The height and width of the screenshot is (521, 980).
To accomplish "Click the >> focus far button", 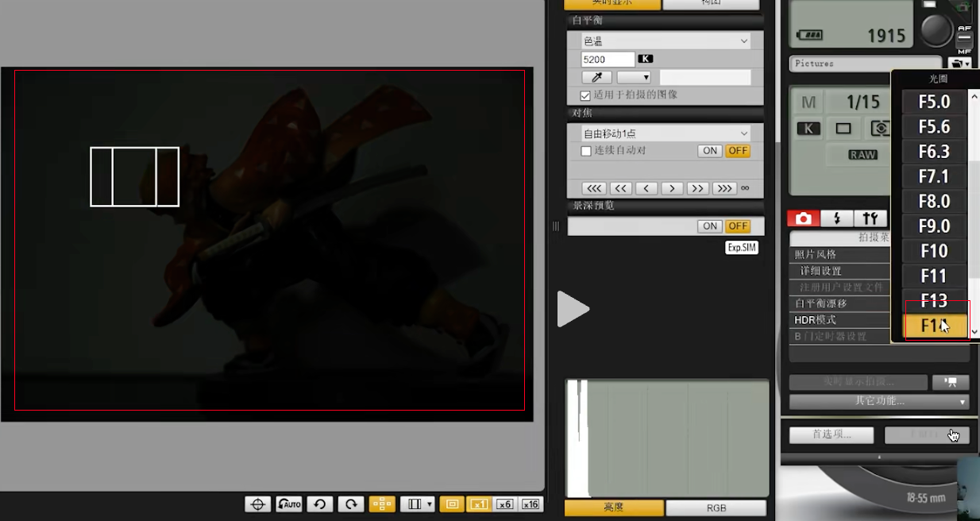I will click(x=697, y=188).
